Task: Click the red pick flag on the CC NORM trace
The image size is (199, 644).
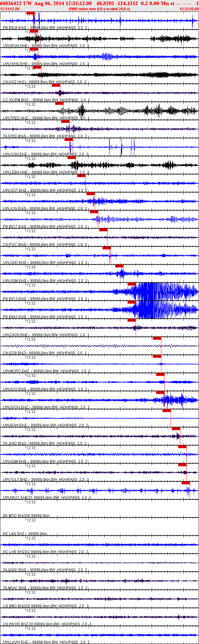Action: click(x=56, y=85)
